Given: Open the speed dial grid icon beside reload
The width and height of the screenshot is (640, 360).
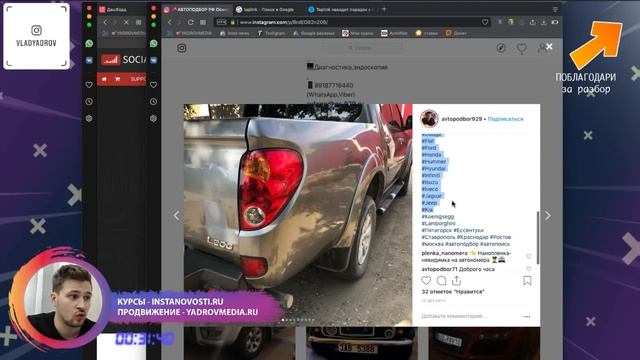Looking at the screenshot, I should [203, 22].
